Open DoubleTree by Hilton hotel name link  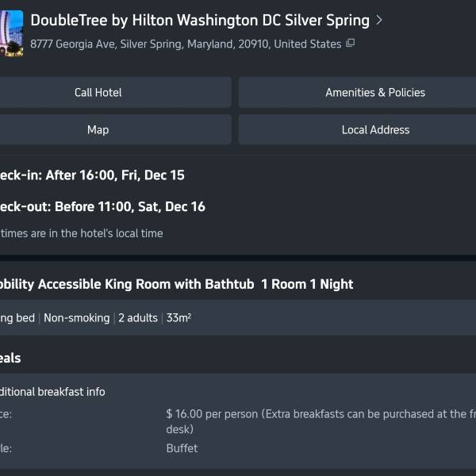tap(200, 21)
